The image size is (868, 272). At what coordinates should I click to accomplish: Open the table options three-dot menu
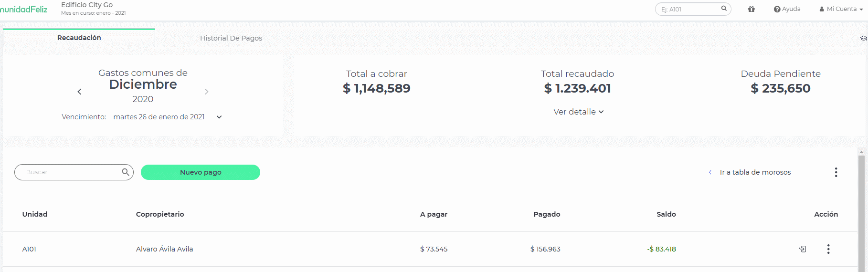(x=836, y=172)
